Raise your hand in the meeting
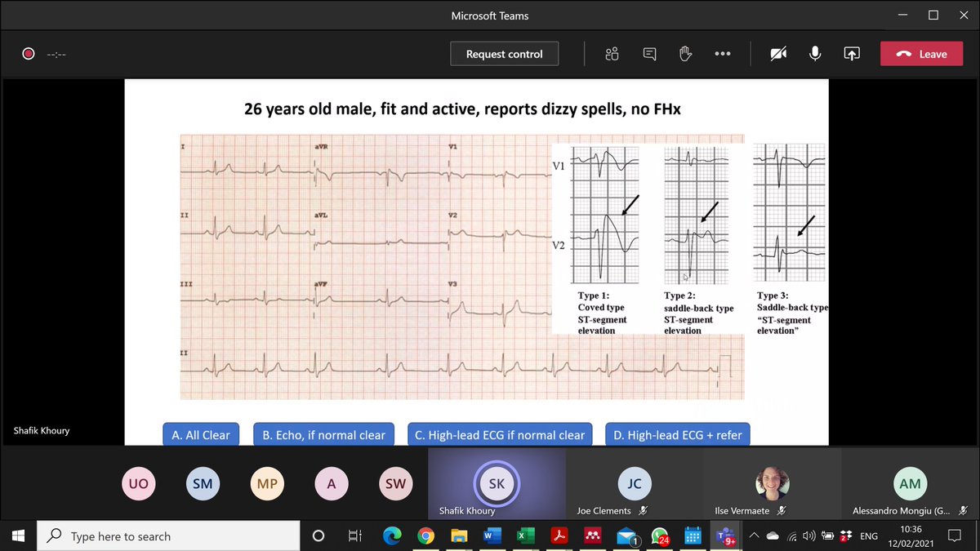980x551 pixels. pos(685,53)
